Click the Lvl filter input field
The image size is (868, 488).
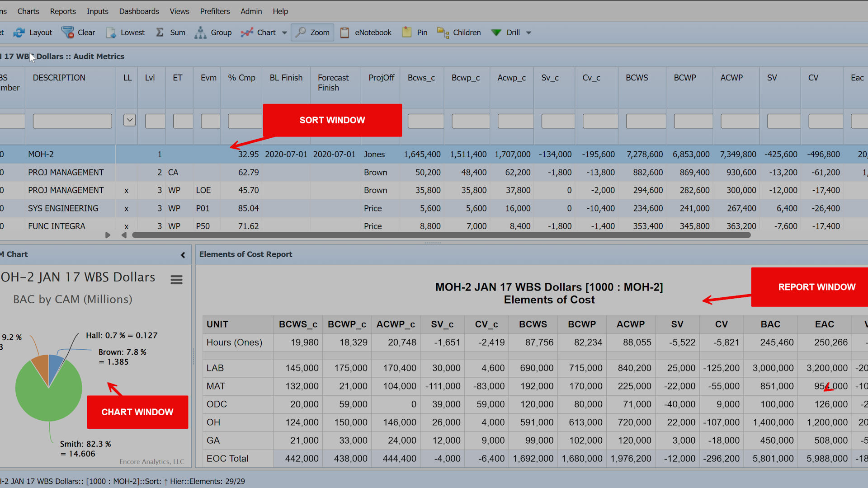(x=155, y=121)
